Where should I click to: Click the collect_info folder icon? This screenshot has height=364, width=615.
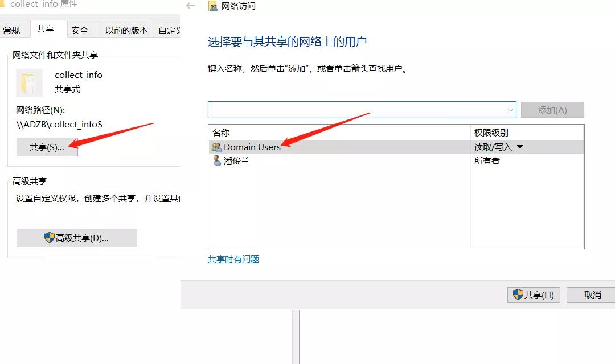29,83
